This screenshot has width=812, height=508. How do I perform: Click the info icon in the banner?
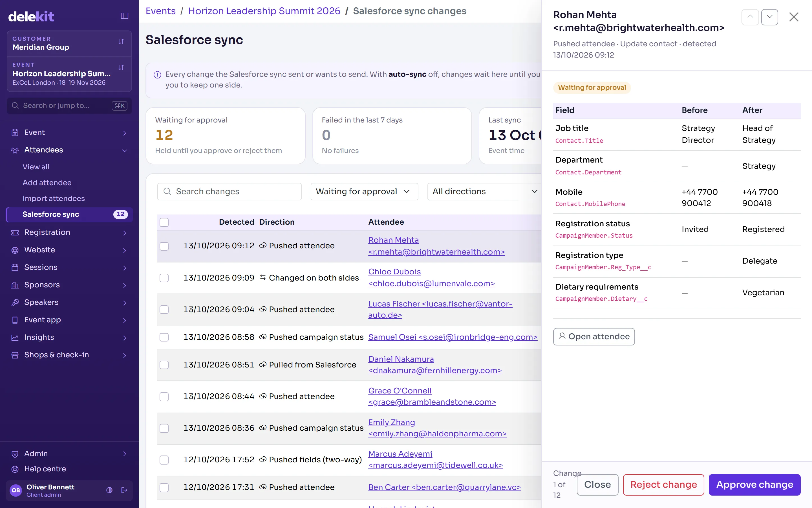157,75
